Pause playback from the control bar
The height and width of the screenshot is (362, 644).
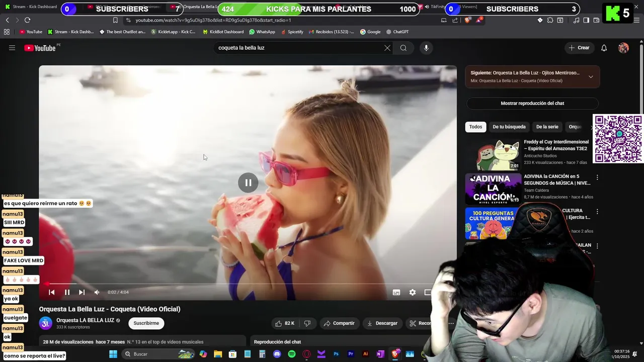coord(67,292)
